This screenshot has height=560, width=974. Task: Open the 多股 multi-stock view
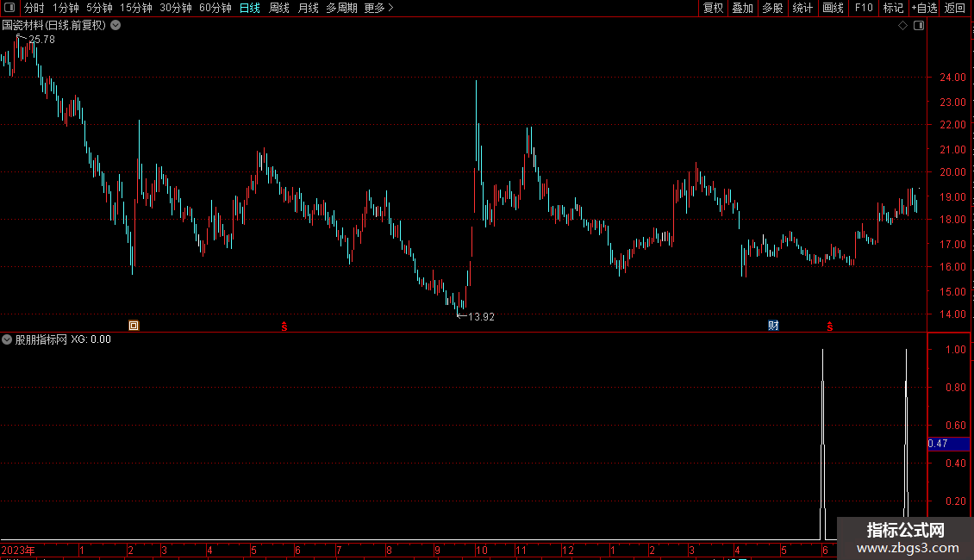772,8
